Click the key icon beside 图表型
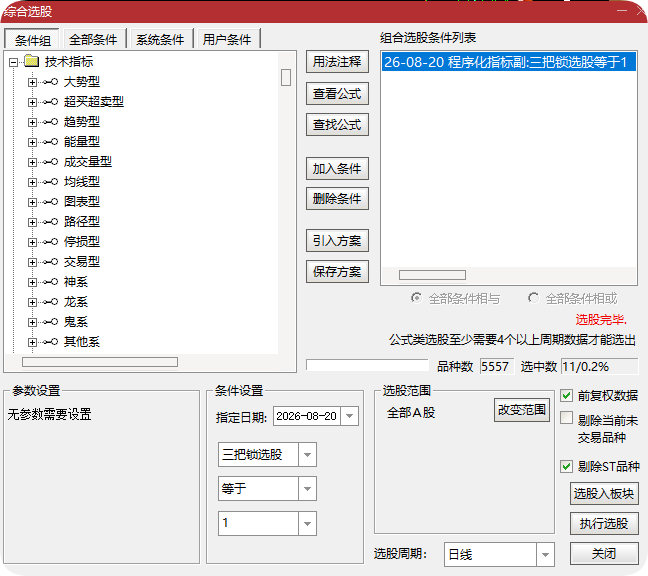648x576 pixels. point(50,202)
